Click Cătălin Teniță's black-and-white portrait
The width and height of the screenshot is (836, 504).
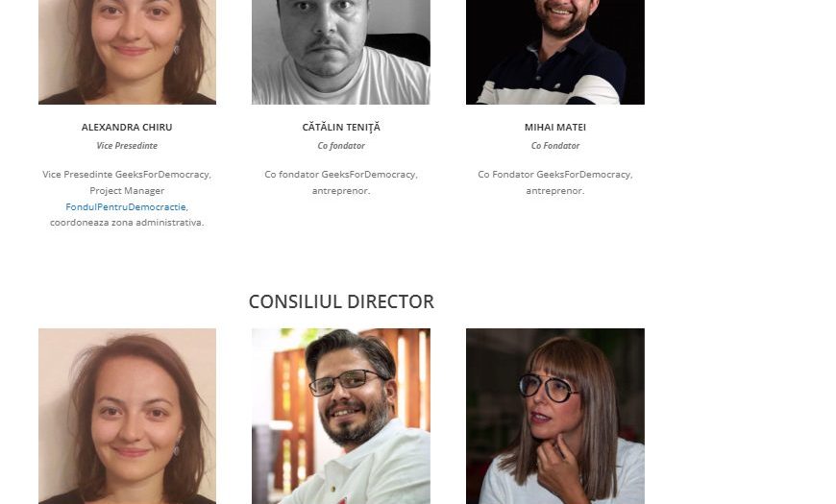341,52
